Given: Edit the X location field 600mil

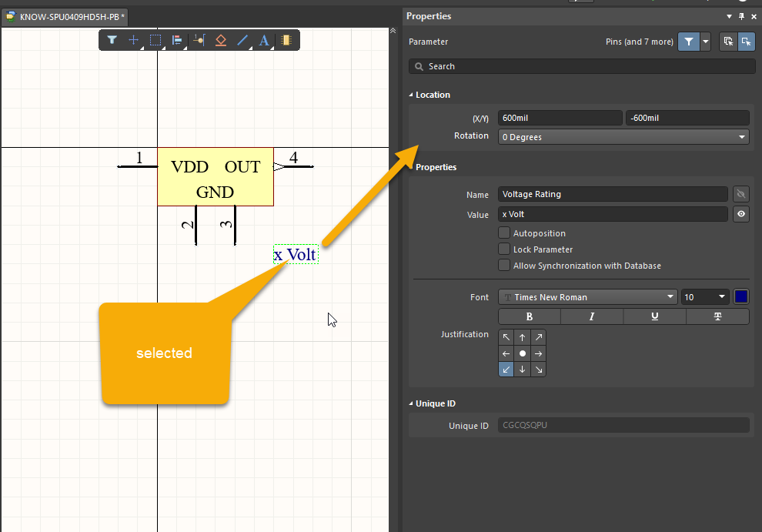Looking at the screenshot, I should tap(560, 118).
